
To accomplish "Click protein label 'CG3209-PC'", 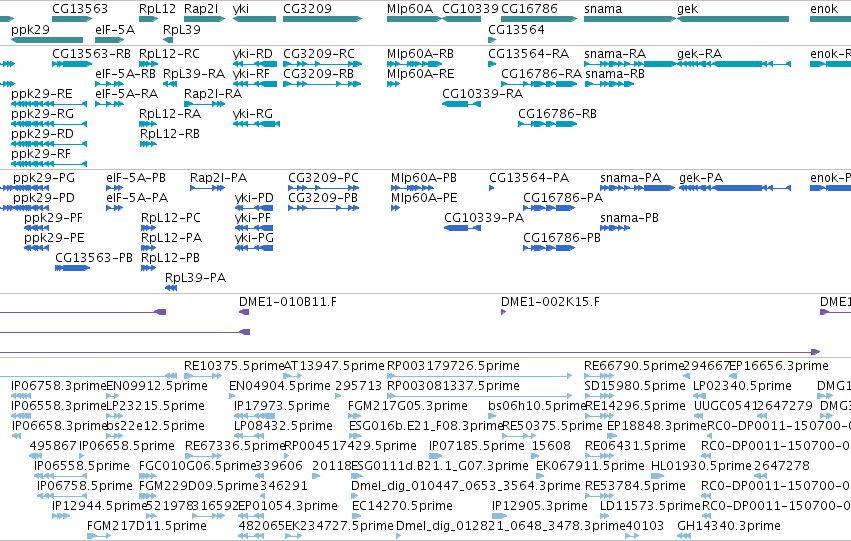I will (323, 178).
